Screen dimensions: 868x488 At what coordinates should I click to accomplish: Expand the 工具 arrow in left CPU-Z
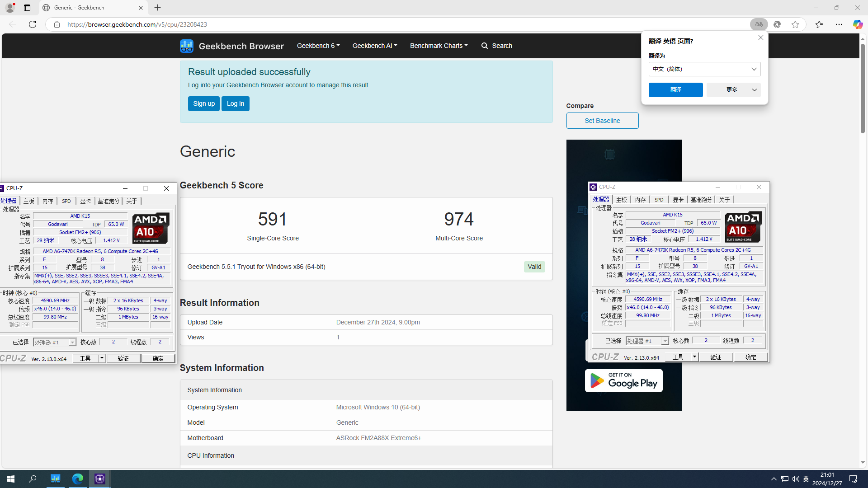click(102, 358)
